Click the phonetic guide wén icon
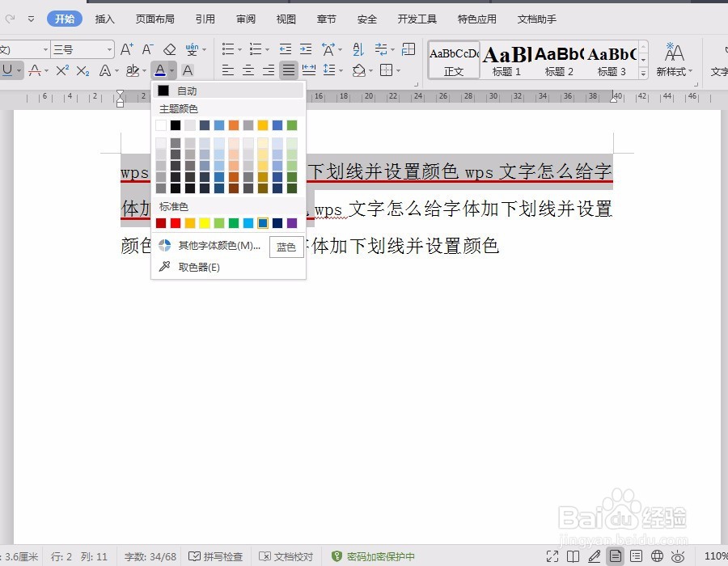Screen dimensions: 728x566 (192, 49)
